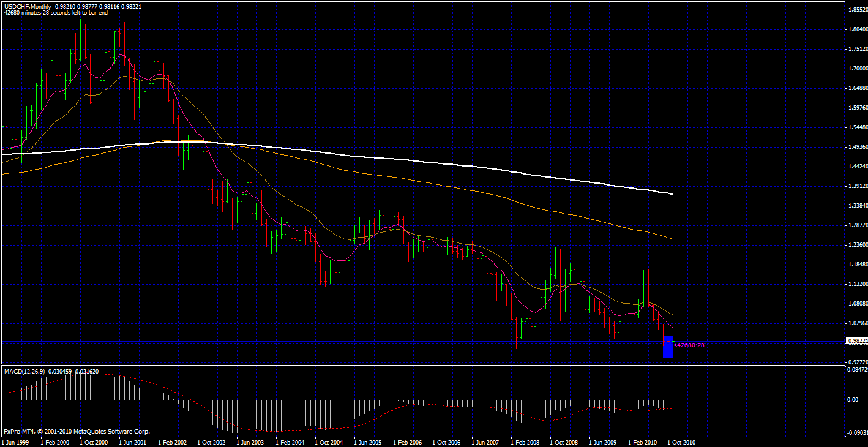The height and width of the screenshot is (447, 868).
Task: Click time axis label 1 Oct 2008
Action: [x=564, y=441]
